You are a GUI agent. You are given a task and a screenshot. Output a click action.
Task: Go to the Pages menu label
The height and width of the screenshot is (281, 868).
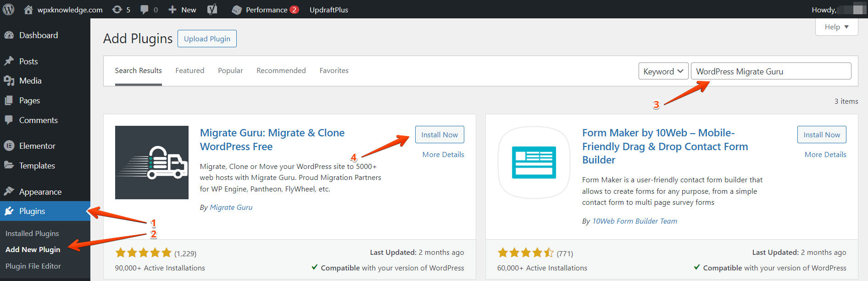[x=29, y=101]
